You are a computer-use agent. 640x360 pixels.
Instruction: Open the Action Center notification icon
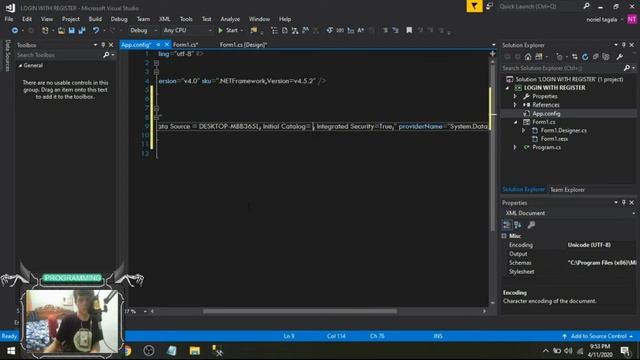click(625, 351)
